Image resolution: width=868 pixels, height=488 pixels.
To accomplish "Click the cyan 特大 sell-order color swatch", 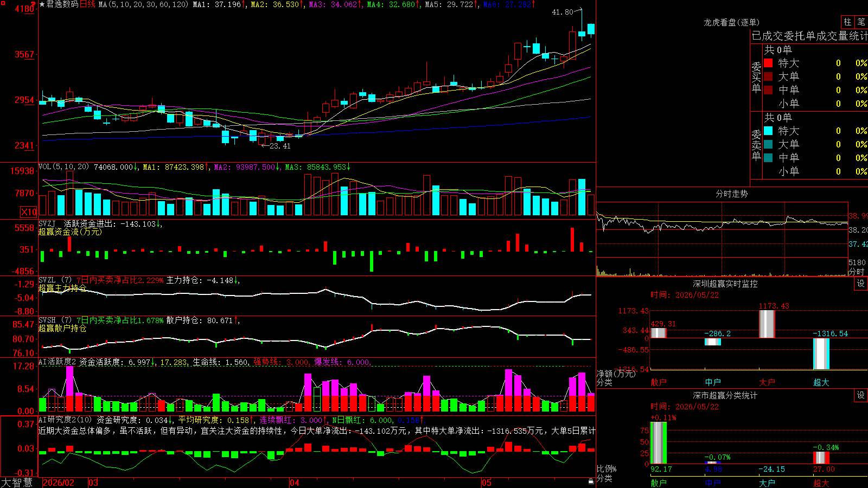I will coord(768,131).
